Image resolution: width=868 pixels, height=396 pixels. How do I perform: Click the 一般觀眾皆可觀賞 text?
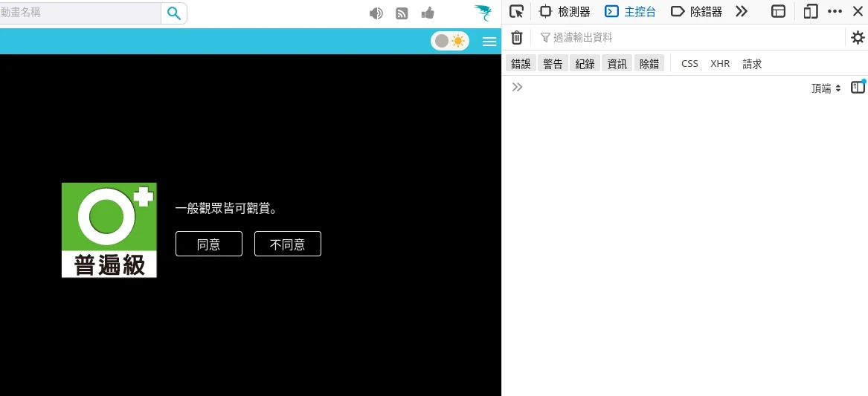click(x=226, y=209)
